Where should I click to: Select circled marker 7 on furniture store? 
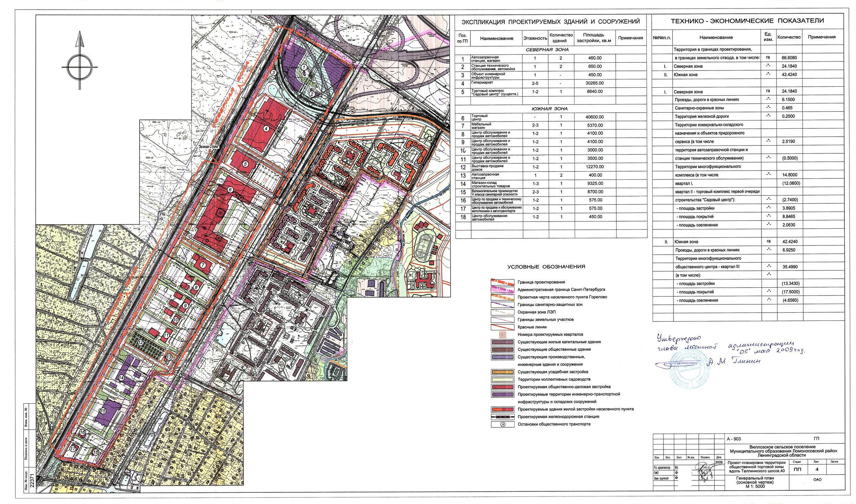[x=202, y=265]
